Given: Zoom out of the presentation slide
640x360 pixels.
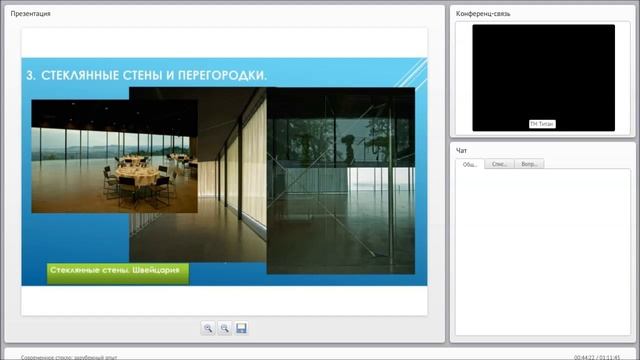Looking at the screenshot, I should pos(224,328).
